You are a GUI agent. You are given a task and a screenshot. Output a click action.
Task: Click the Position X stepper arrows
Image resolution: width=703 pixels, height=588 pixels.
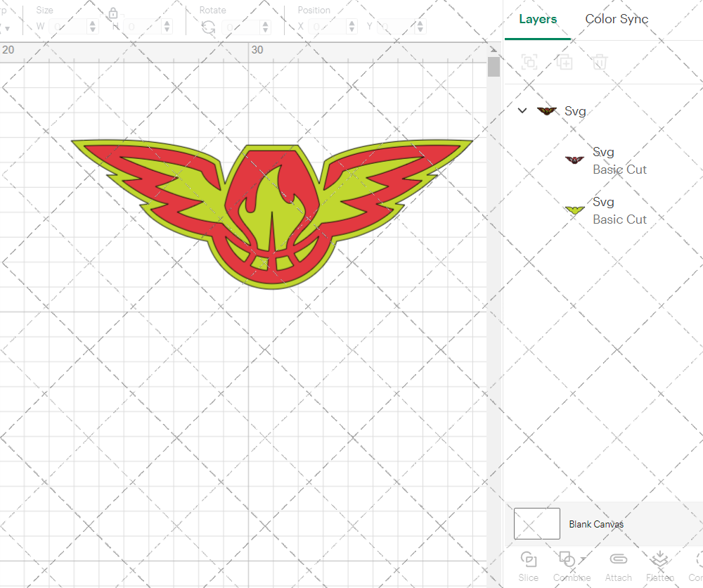(351, 27)
